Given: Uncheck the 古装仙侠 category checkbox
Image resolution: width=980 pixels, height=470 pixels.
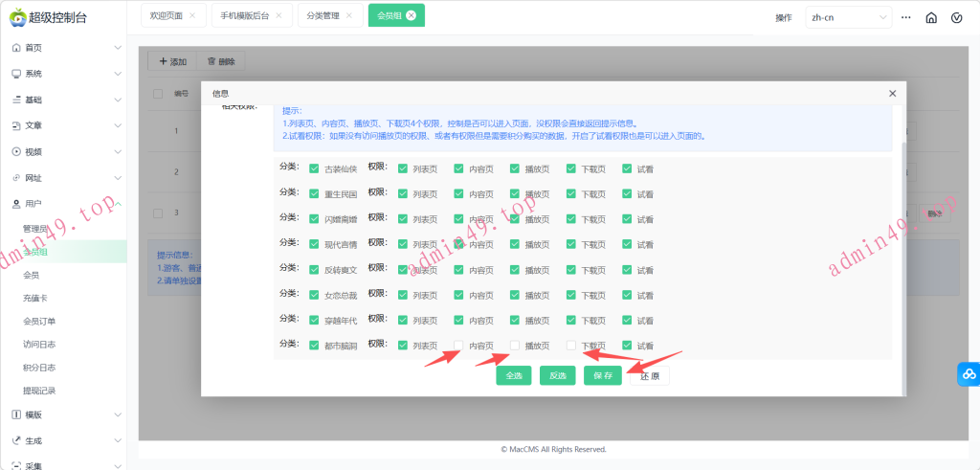Looking at the screenshot, I should [x=314, y=168].
